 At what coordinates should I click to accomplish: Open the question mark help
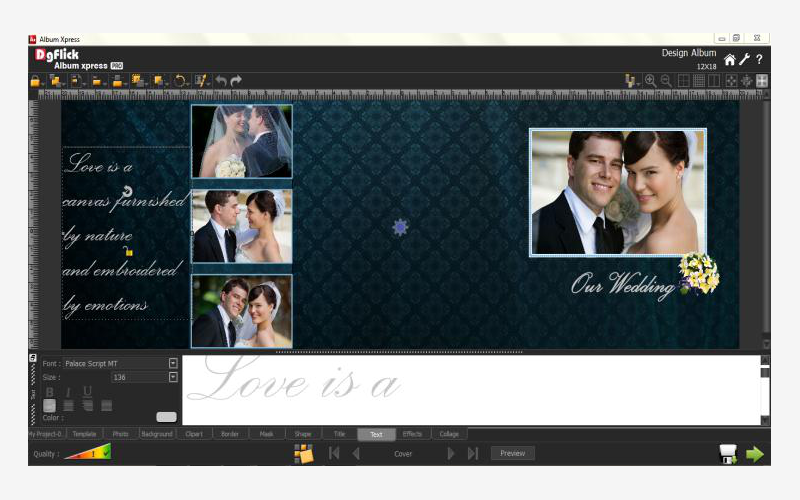click(x=759, y=59)
